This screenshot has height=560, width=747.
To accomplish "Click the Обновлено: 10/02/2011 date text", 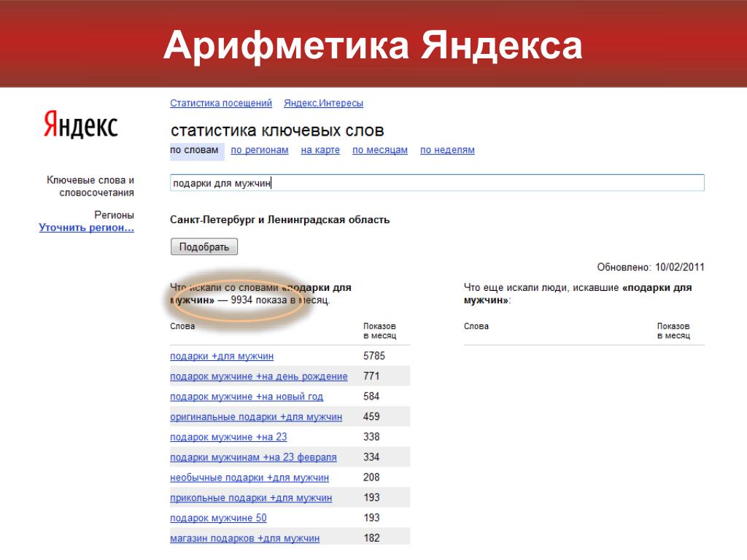I will (x=650, y=267).
